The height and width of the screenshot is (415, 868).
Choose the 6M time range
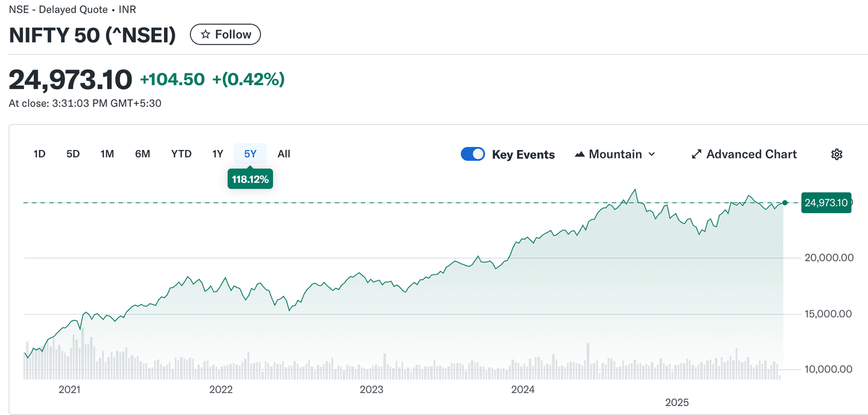(142, 154)
